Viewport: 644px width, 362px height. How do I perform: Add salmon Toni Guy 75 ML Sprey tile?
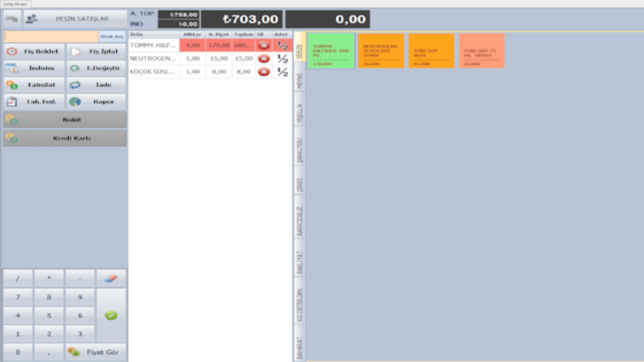pyautogui.click(x=482, y=50)
